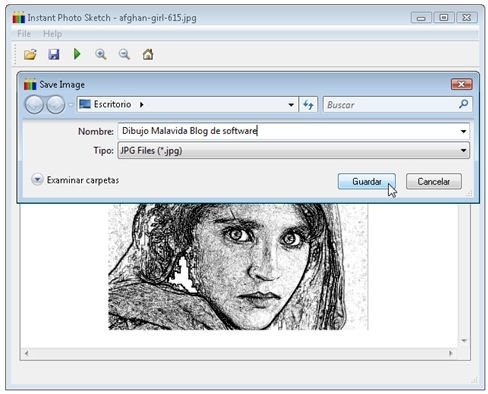Click the Cancelar button
This screenshot has width=488, height=394.
[434, 182]
